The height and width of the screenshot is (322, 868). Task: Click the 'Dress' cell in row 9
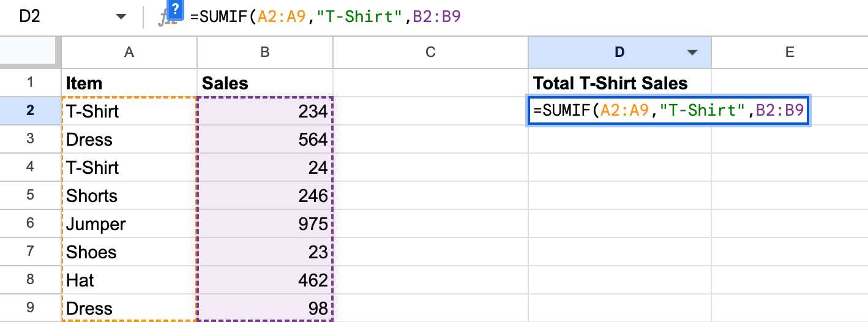point(129,308)
